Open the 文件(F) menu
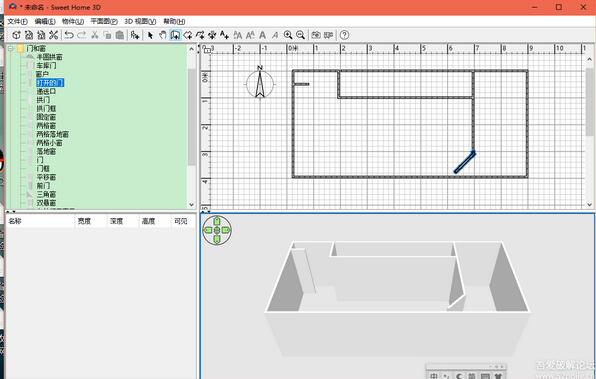Image resolution: width=596 pixels, height=379 pixels. pos(17,21)
